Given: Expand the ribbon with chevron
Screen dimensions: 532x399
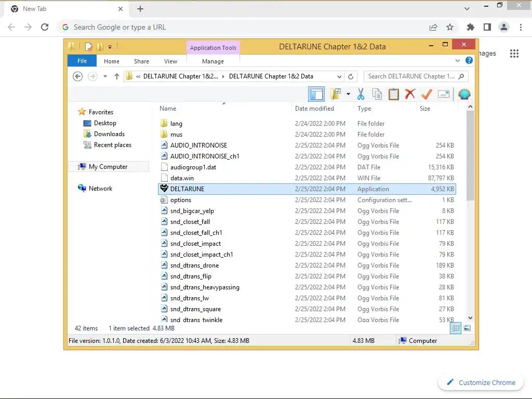Looking at the screenshot, I should [457, 60].
